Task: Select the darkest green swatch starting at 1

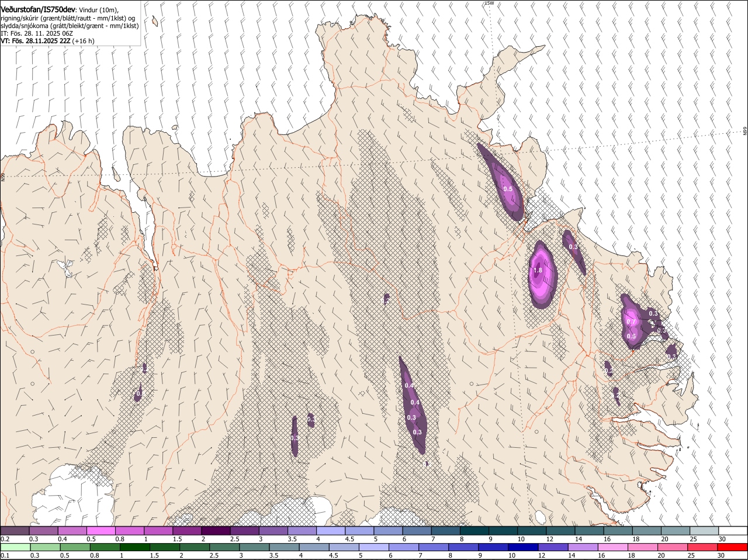Action: click(134, 547)
